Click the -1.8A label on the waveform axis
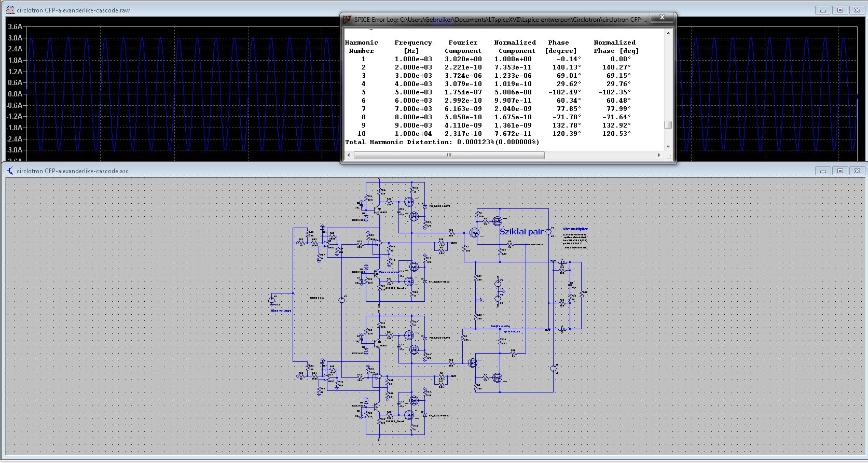The width and height of the screenshot is (868, 463). [x=14, y=128]
